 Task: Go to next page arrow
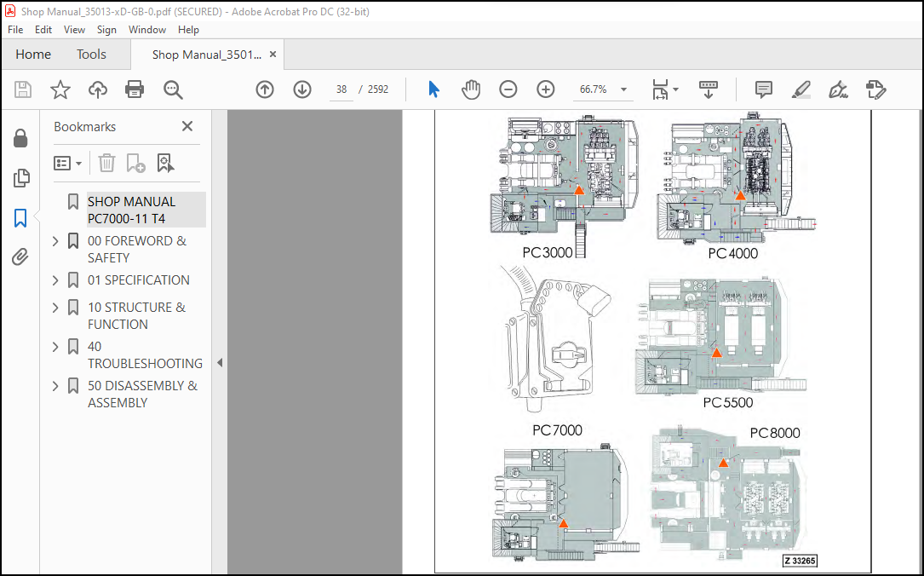pos(302,89)
